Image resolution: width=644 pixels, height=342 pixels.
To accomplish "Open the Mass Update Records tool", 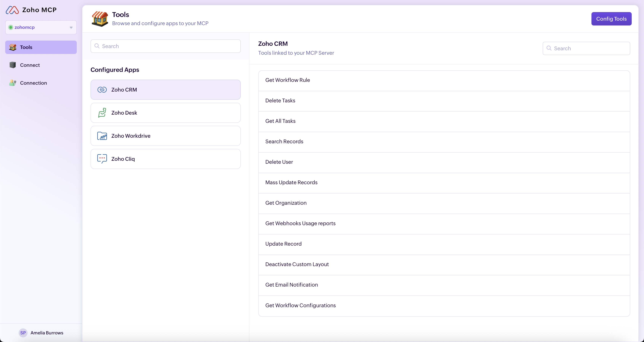I will point(444,183).
